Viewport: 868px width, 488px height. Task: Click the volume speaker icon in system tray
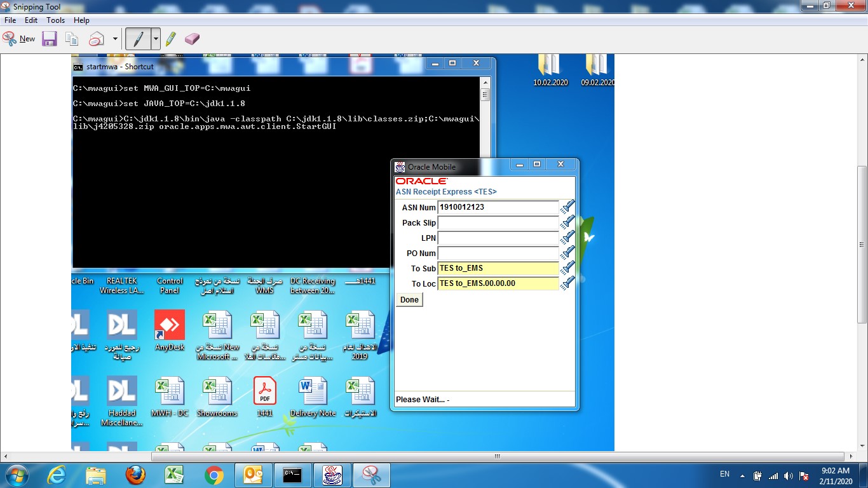pos(789,475)
